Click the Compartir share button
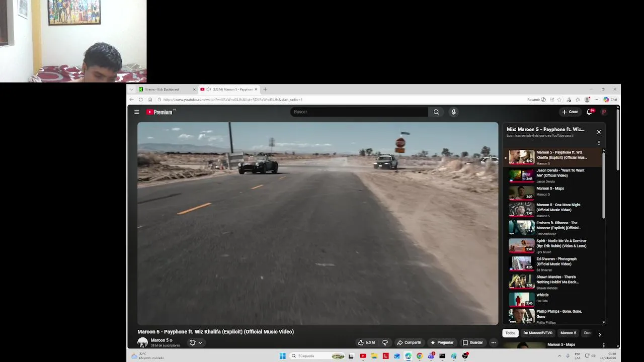 (x=409, y=342)
